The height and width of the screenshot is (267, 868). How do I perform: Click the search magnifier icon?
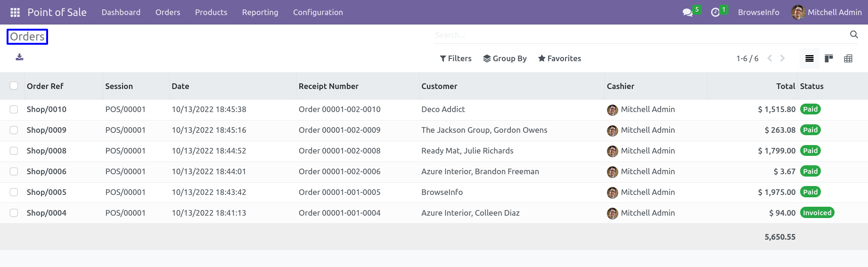(854, 34)
